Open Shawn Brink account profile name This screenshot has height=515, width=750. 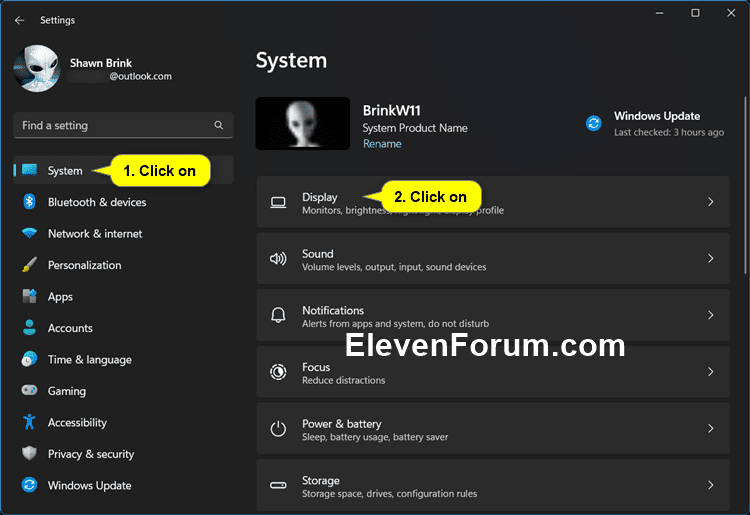pyautogui.click(x=100, y=63)
